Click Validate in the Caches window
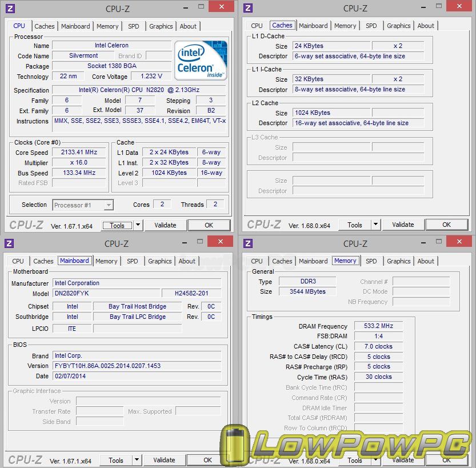 tap(403, 225)
